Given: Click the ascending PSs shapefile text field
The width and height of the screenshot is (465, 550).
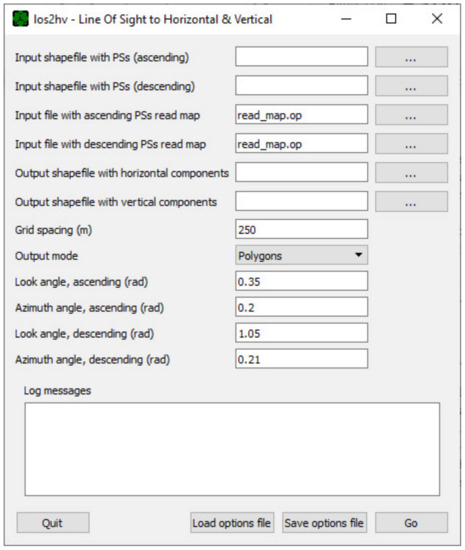Looking at the screenshot, I should click(301, 56).
